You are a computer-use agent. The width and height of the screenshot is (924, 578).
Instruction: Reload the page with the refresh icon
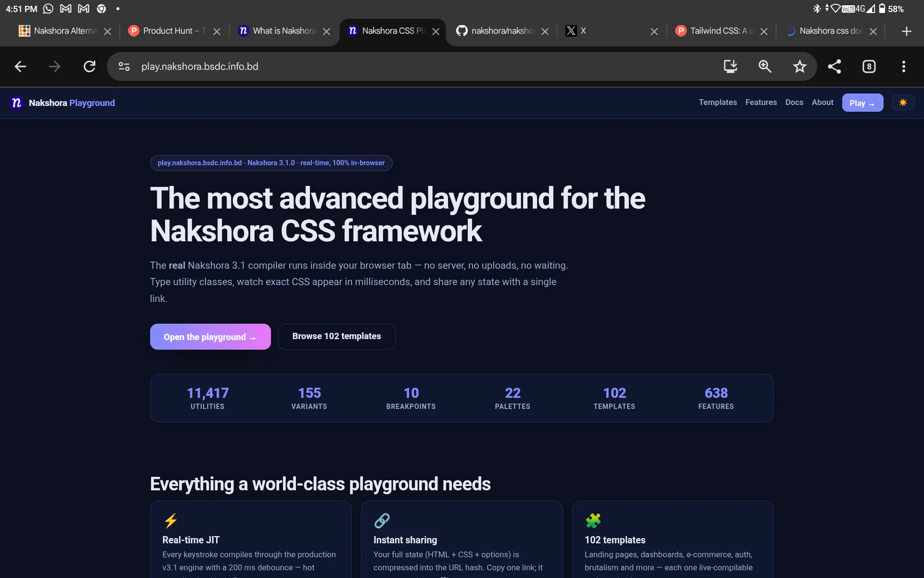90,66
